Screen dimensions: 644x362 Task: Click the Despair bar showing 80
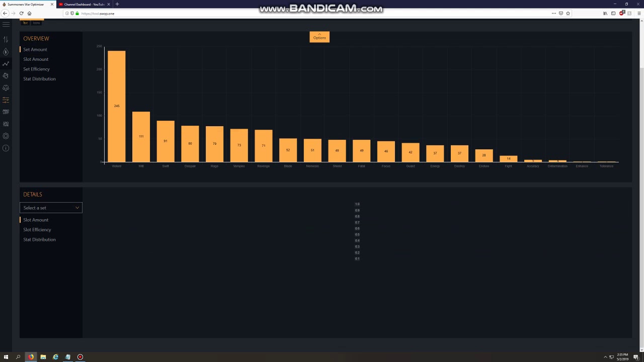pyautogui.click(x=190, y=144)
